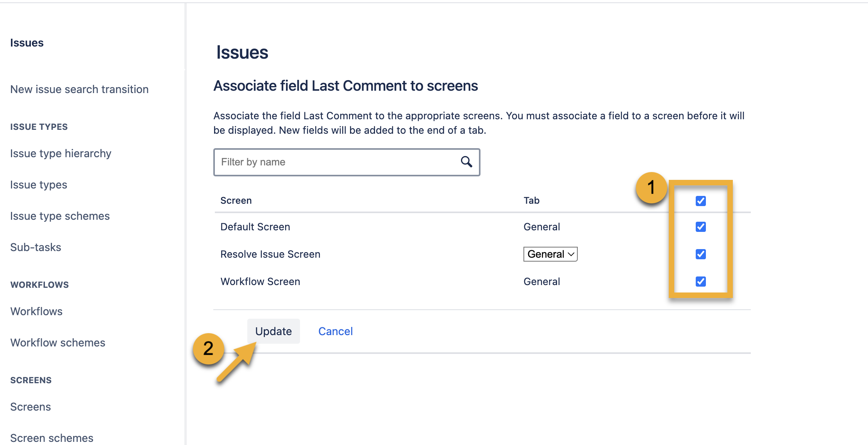Toggle the Default Screen checkbox
The width and height of the screenshot is (868, 445).
pos(700,226)
